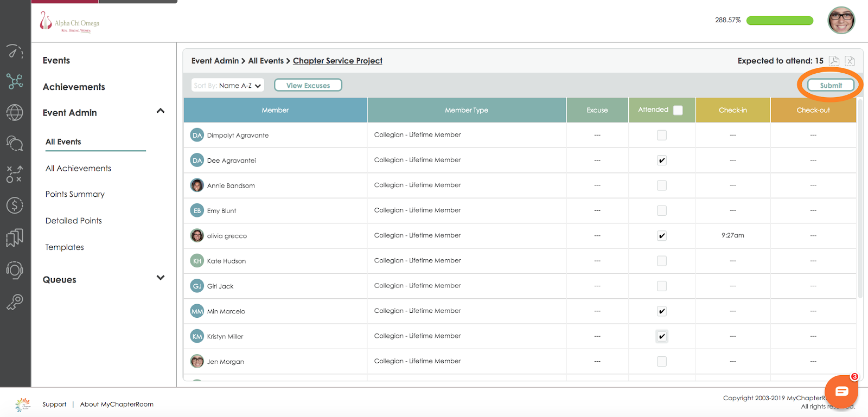The image size is (868, 417).
Task: Select Points Summary submenu item
Action: click(x=75, y=194)
